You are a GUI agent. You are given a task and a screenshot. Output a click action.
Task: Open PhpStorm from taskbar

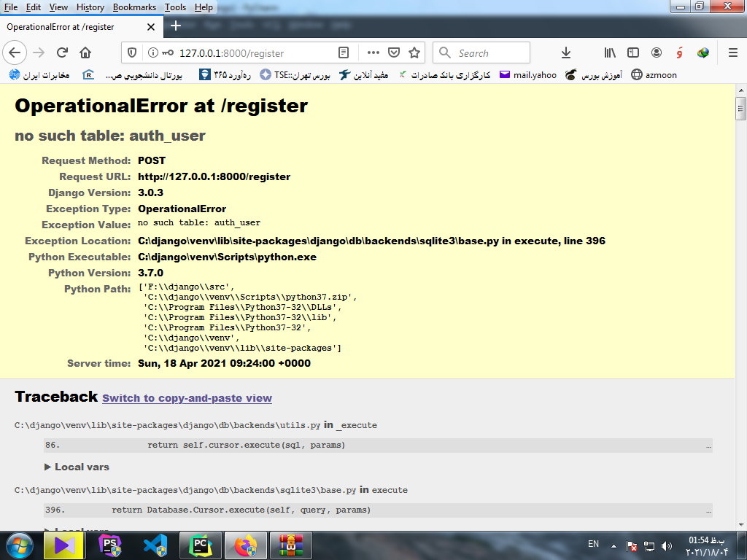(x=110, y=545)
